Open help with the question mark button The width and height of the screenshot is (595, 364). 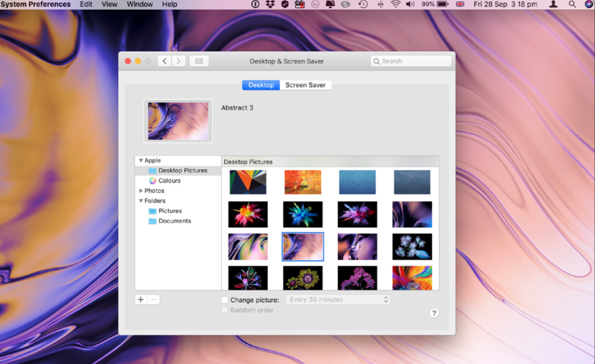click(434, 313)
